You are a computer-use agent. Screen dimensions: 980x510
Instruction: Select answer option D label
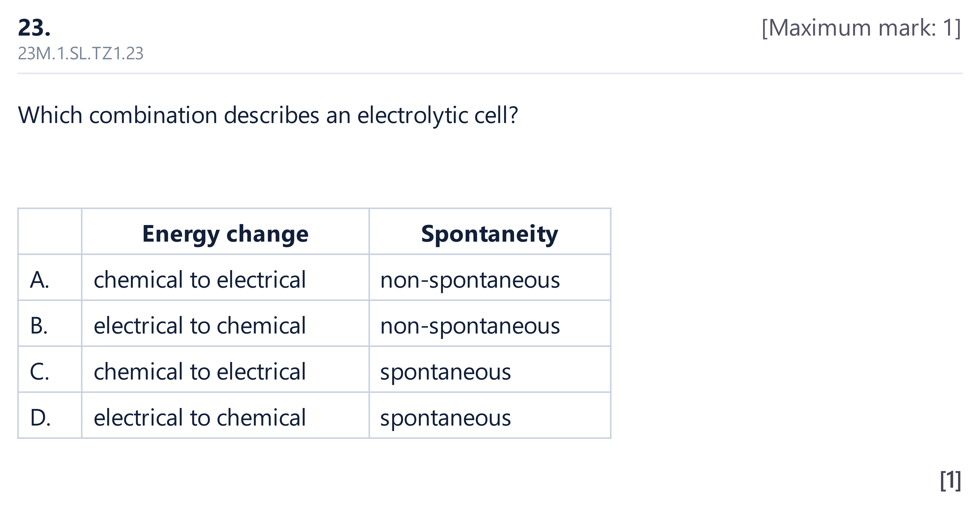(40, 417)
